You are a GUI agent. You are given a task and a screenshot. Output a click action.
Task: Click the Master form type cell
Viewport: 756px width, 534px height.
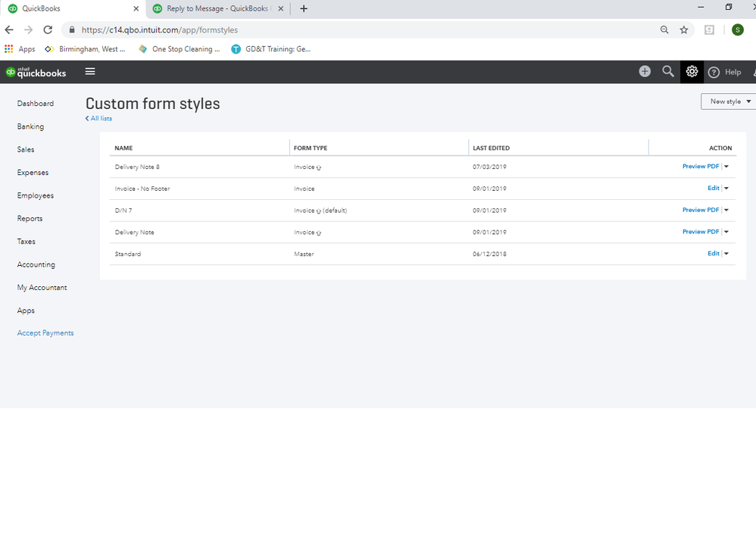point(304,254)
